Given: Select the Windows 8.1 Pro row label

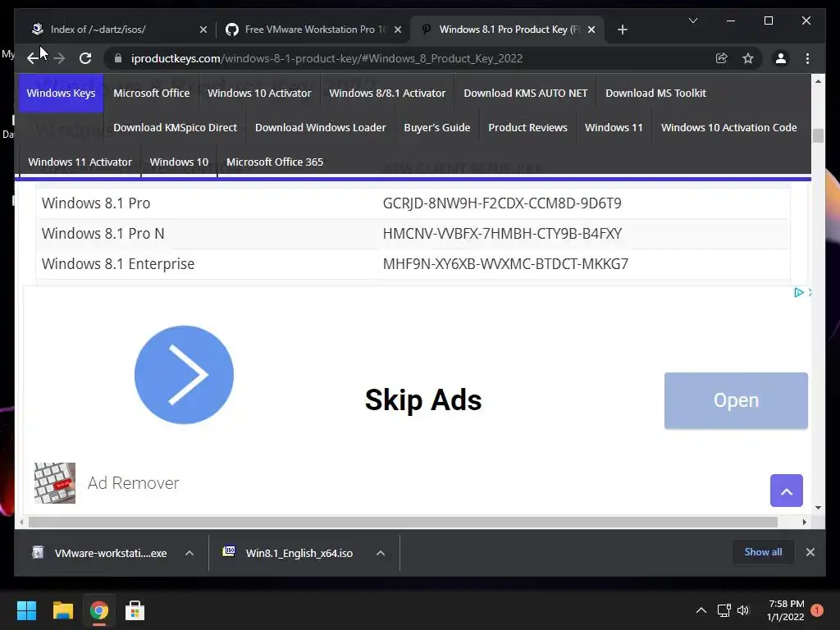Looking at the screenshot, I should coord(96,203).
